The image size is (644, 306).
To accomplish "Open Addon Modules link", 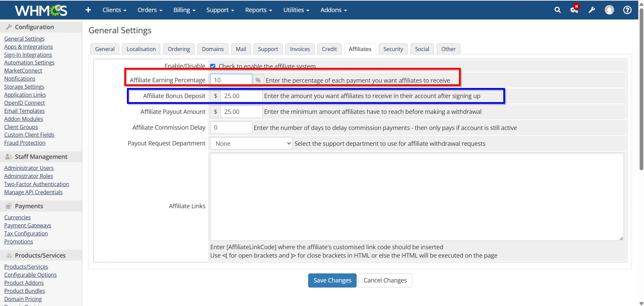I will (24, 119).
